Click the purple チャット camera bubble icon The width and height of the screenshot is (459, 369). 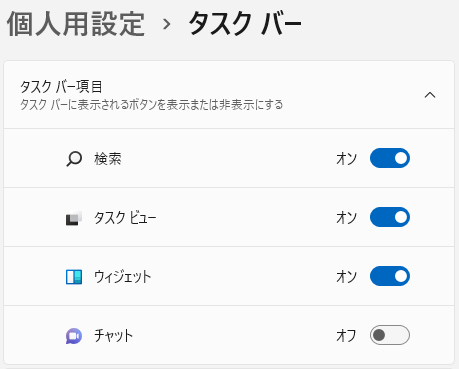74,336
